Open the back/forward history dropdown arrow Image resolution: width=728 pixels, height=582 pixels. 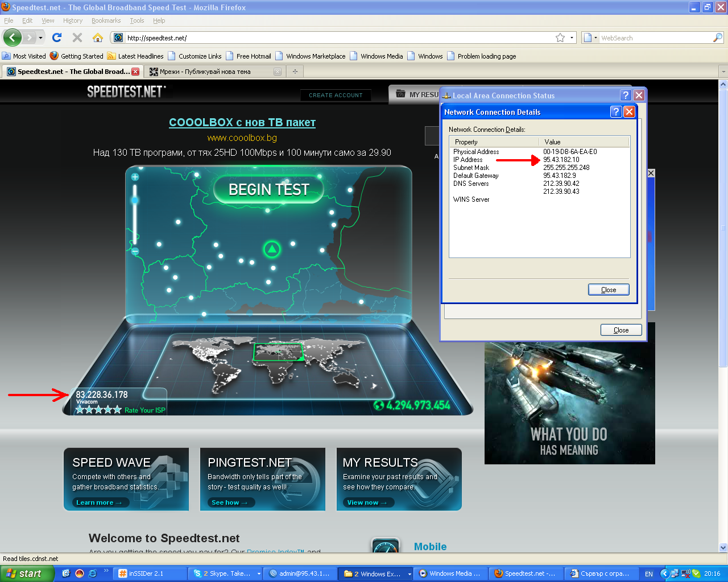click(x=40, y=38)
